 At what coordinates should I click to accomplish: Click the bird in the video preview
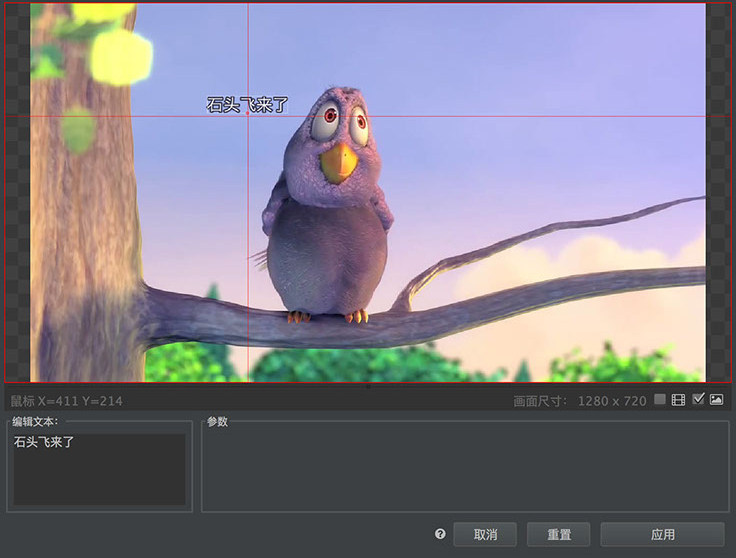[x=328, y=205]
